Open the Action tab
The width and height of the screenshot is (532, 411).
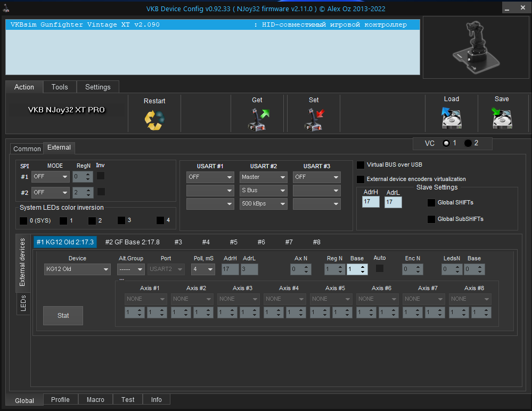[24, 87]
